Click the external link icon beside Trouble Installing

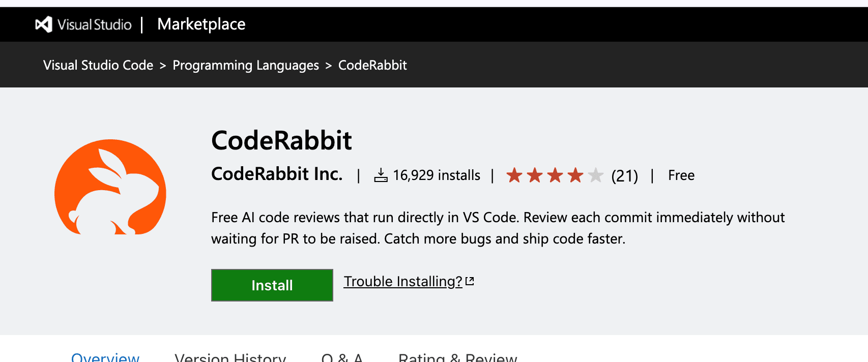(x=470, y=281)
